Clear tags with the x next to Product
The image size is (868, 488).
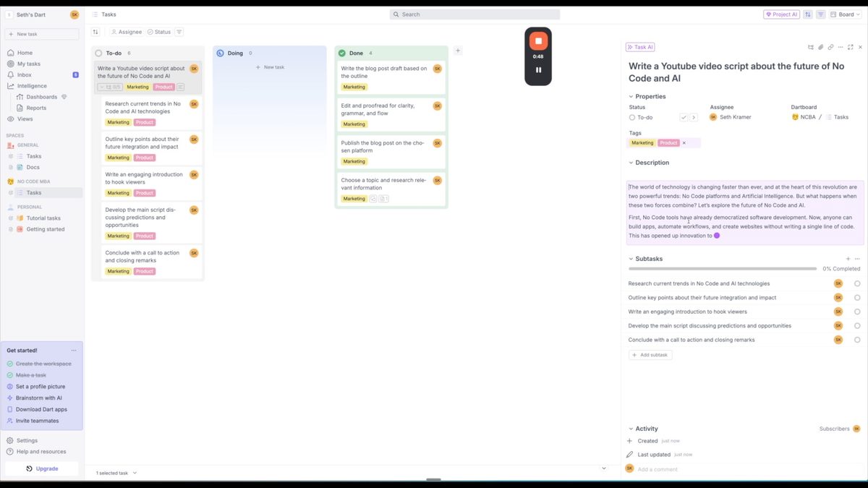(684, 143)
